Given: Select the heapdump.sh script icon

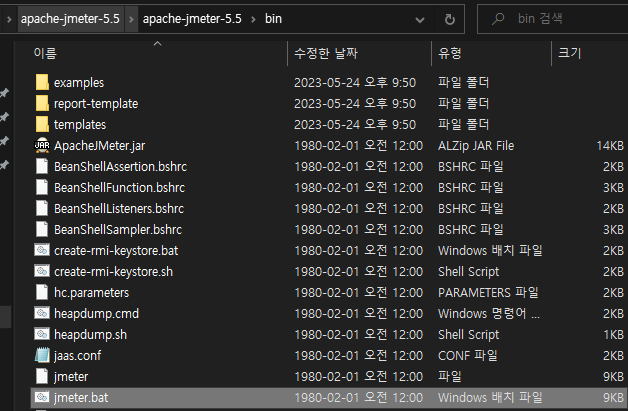Looking at the screenshot, I should point(42,334).
